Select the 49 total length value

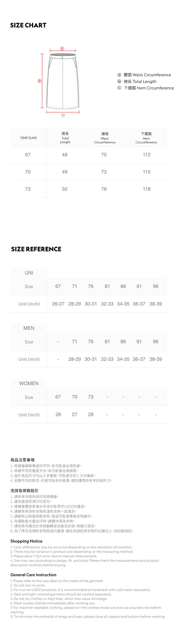[65, 172]
